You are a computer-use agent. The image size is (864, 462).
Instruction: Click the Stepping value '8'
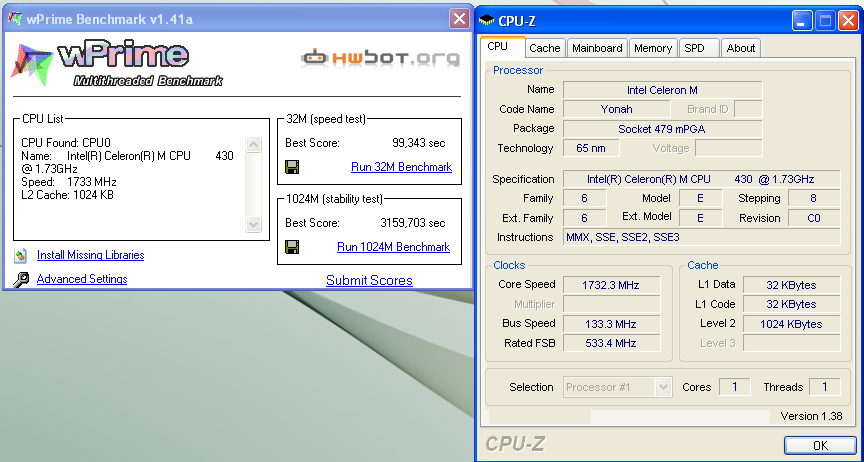(x=814, y=198)
